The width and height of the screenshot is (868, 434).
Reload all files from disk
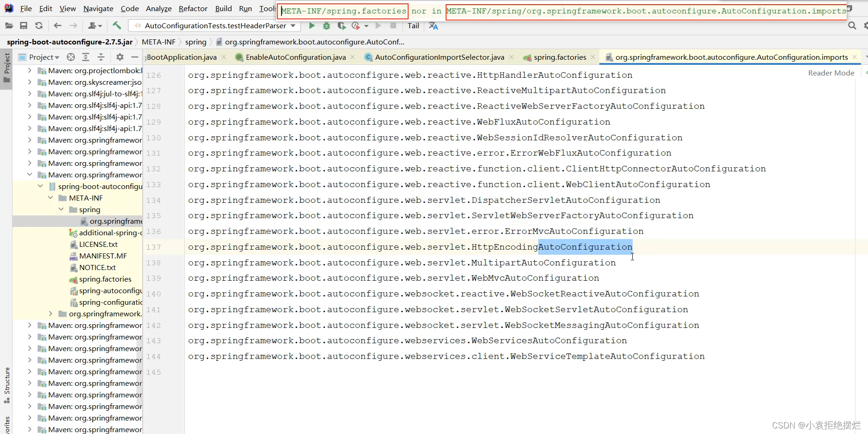coord(39,26)
